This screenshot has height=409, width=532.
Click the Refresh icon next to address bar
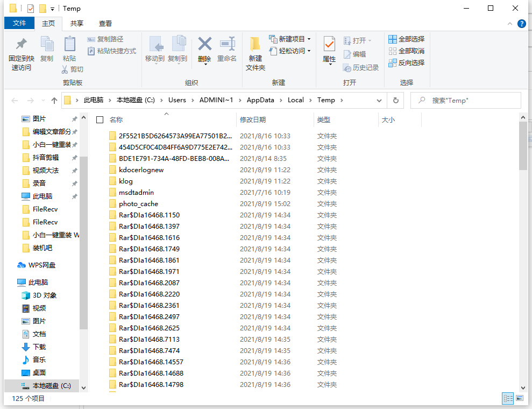point(396,100)
